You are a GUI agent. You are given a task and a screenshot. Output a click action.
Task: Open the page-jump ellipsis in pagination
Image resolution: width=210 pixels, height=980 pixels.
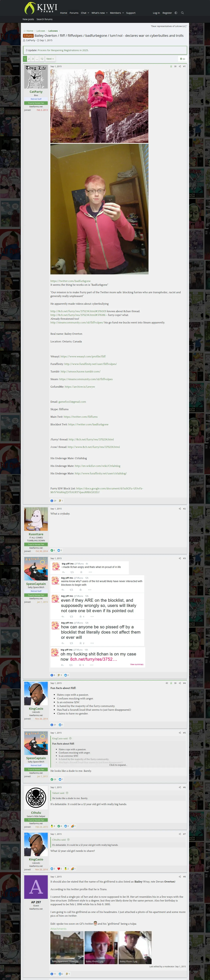pos(37,59)
